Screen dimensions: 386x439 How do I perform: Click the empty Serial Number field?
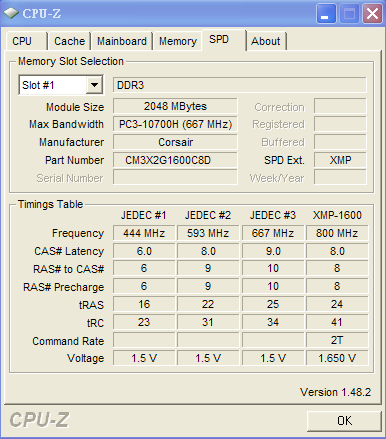[175, 177]
